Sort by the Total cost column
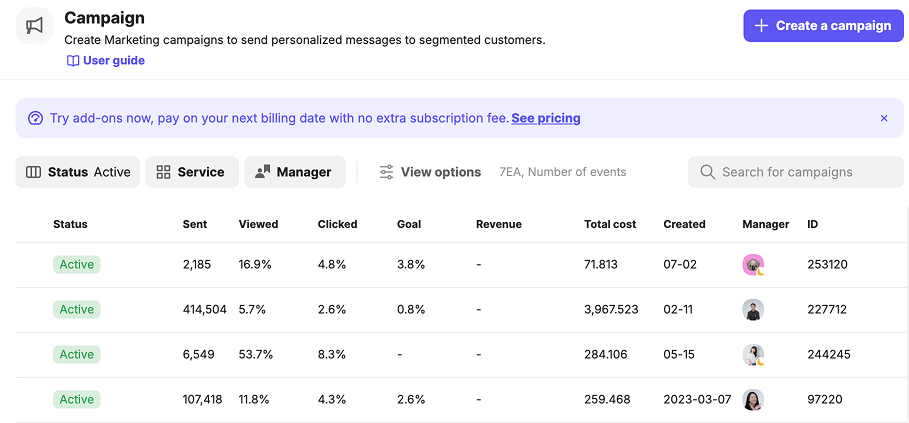 click(x=610, y=224)
